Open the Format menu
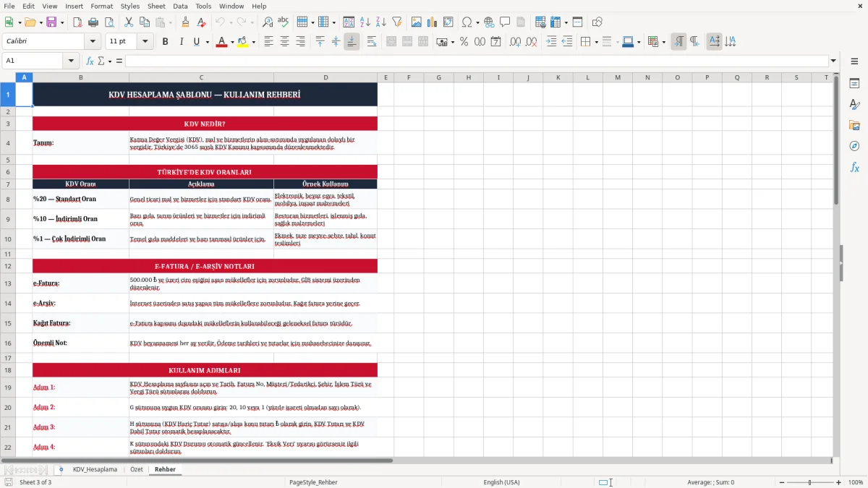 pos(101,6)
